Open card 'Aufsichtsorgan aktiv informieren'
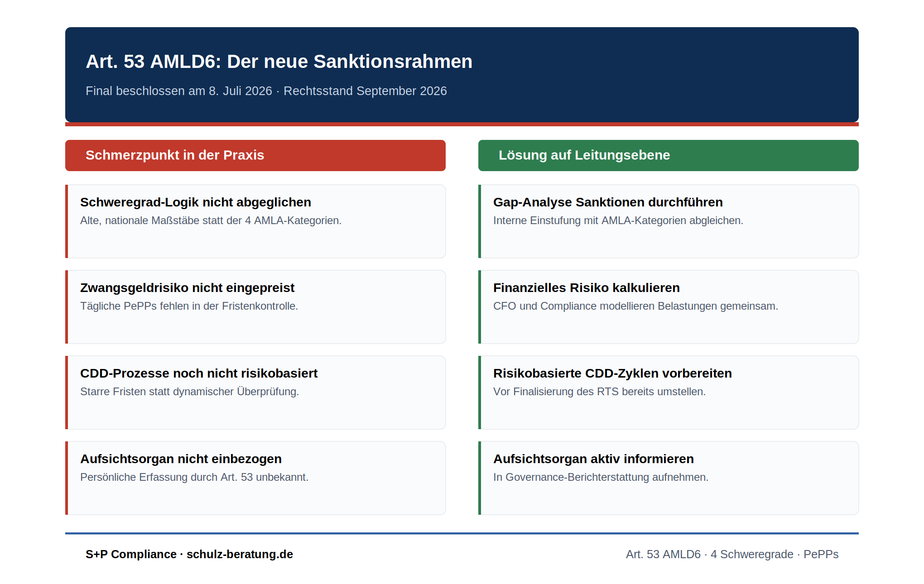Screen dimensions: 924x584 pyautogui.click(x=669, y=478)
